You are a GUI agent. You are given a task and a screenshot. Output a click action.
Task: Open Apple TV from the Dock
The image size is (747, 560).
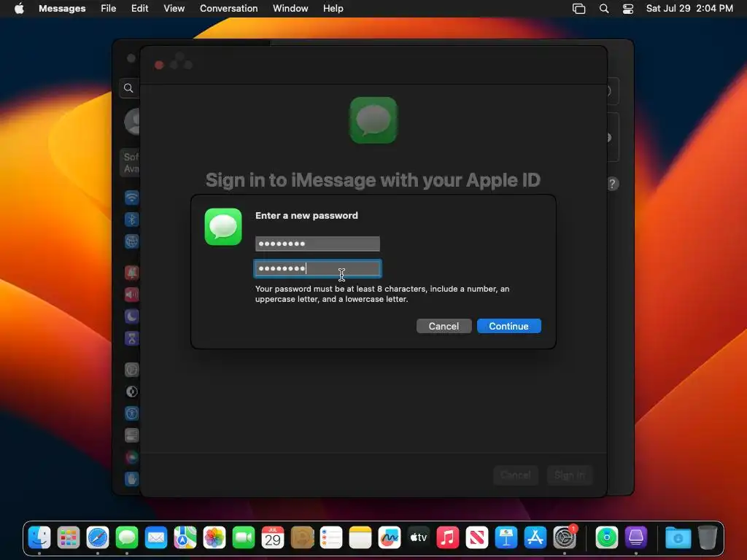(419, 537)
